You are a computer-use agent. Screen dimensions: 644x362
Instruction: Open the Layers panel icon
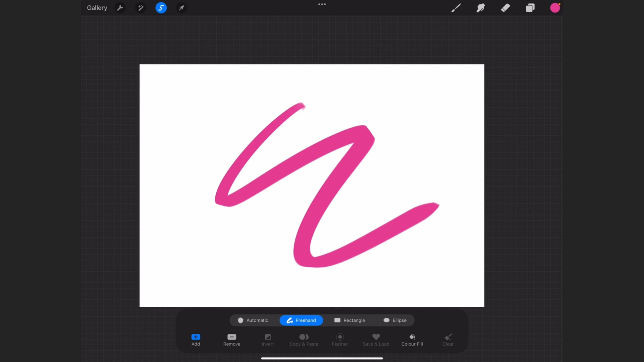(530, 8)
